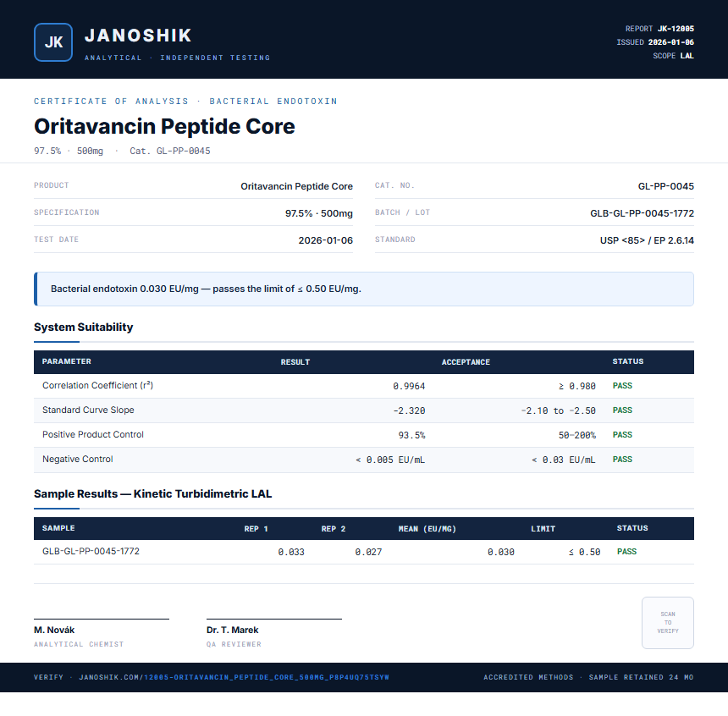Image resolution: width=728 pixels, height=716 pixels.
Task: Click the LAL scope value
Action: (687, 56)
